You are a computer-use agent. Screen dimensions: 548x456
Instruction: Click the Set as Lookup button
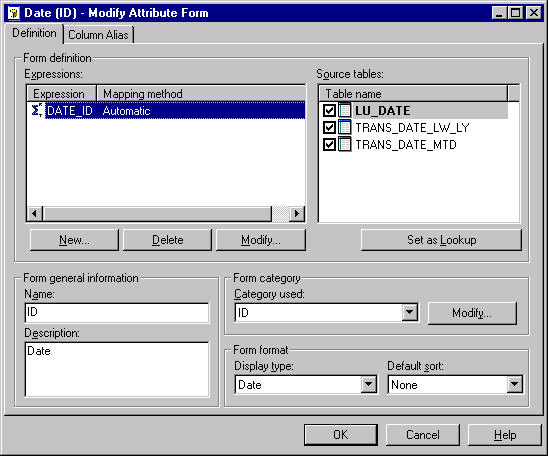(x=441, y=240)
